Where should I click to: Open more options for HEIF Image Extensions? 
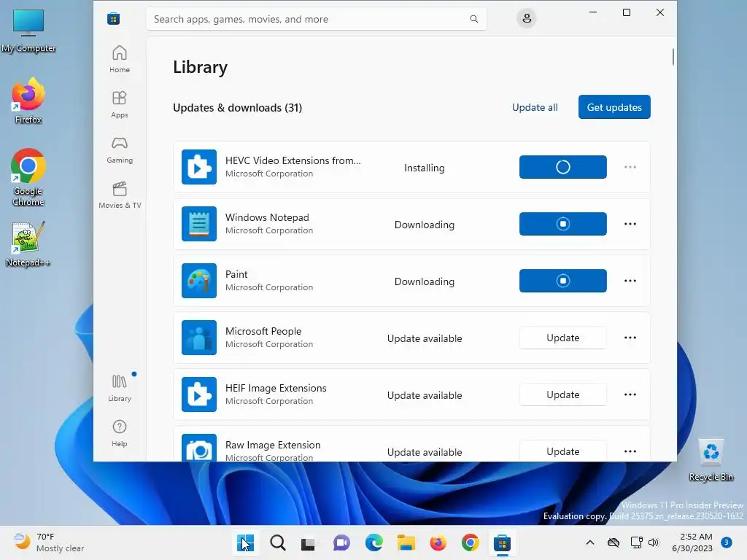click(x=630, y=394)
